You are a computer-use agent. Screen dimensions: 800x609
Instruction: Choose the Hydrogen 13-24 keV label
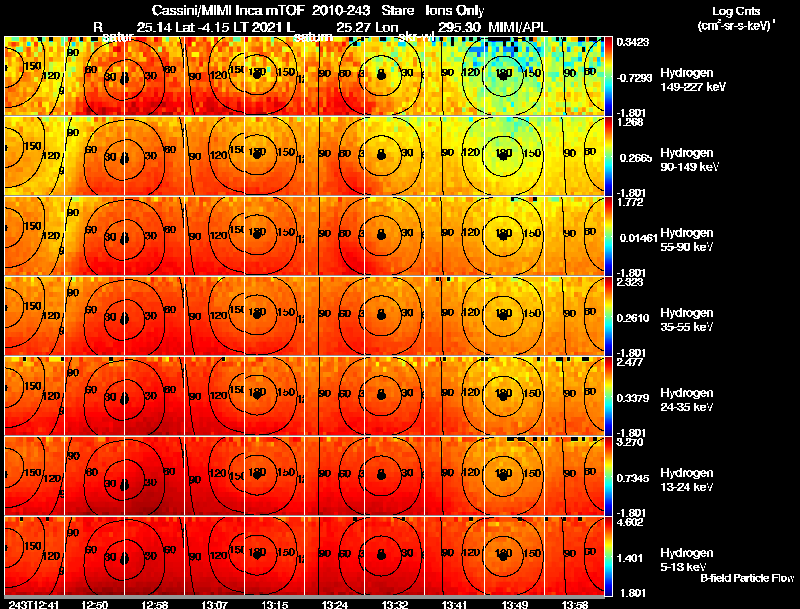(687, 480)
